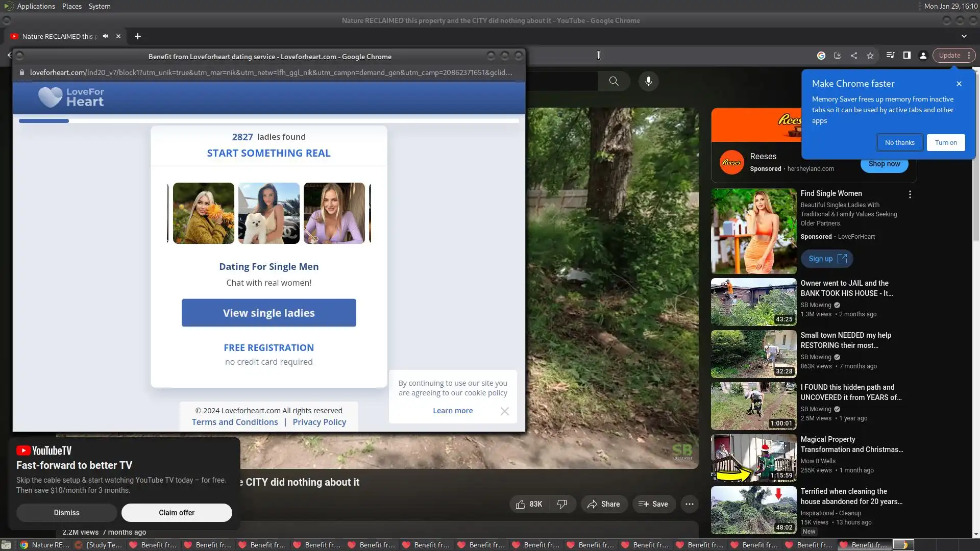Click the blue progress bar on Loveforheart page
This screenshot has width=980, height=551.
44,121
